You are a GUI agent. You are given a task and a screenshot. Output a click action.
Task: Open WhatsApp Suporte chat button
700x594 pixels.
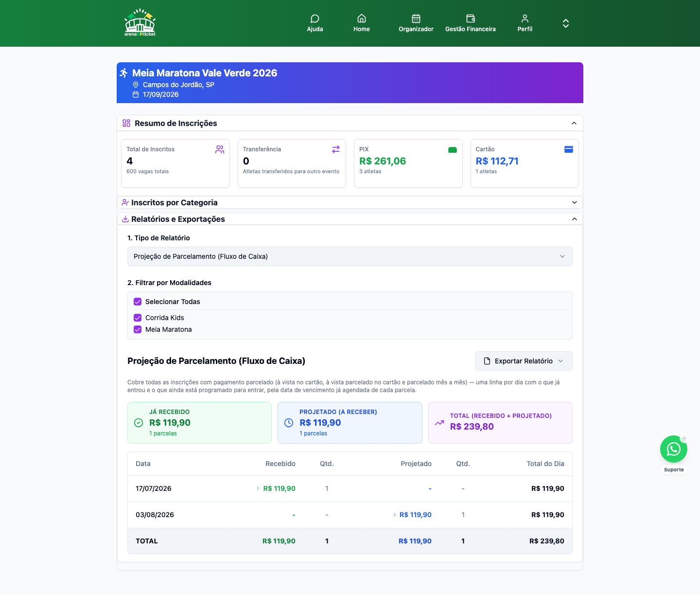(674, 449)
